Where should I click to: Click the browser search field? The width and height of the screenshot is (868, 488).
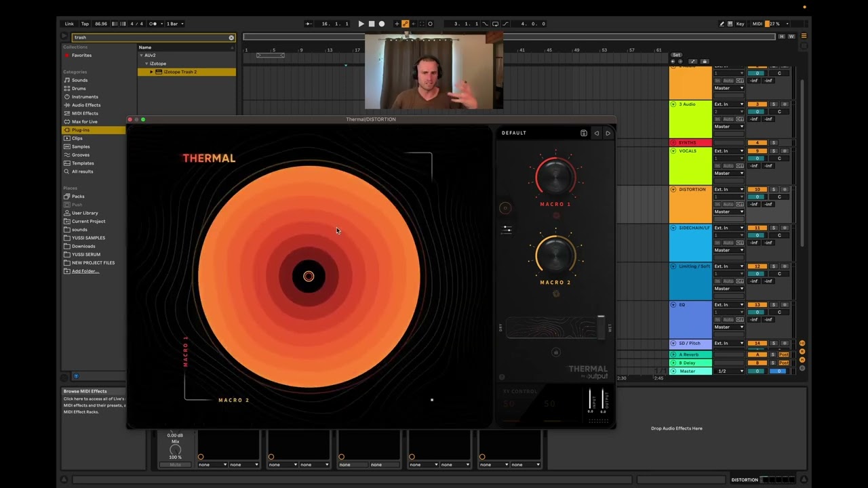click(153, 37)
